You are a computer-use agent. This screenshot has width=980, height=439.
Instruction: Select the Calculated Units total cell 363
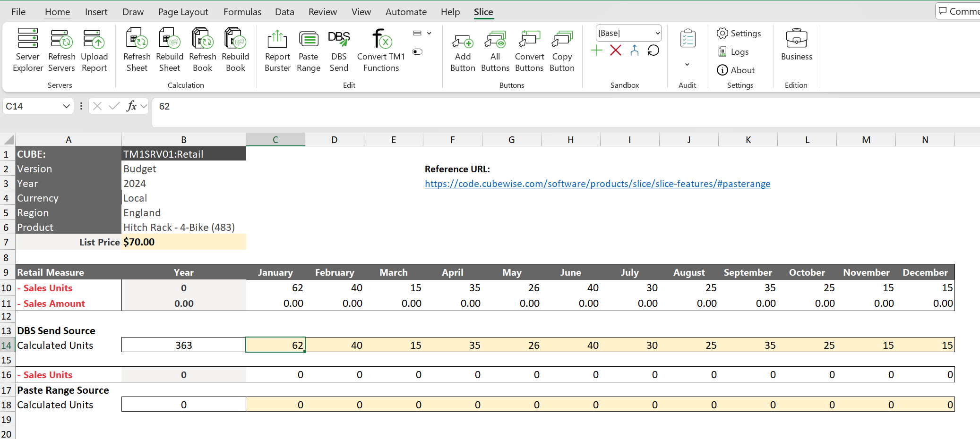coord(184,345)
